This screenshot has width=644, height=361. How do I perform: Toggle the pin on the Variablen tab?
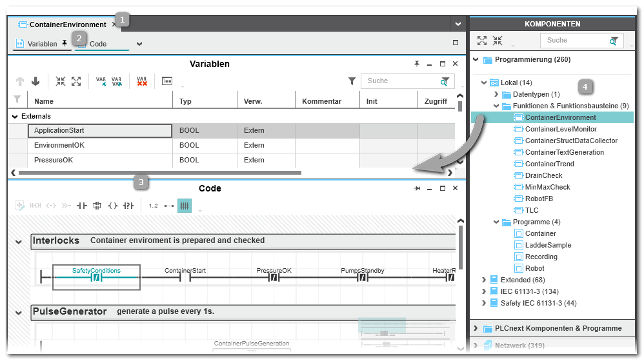pos(64,44)
